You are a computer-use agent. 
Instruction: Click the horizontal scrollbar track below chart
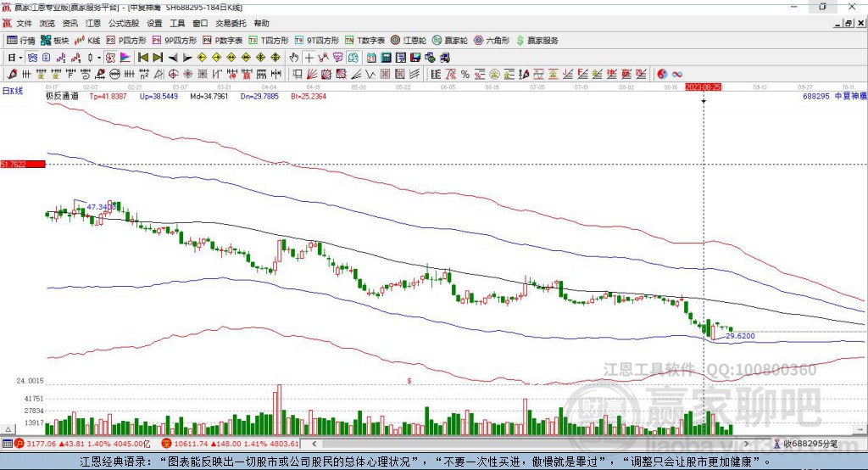[x=531, y=444]
